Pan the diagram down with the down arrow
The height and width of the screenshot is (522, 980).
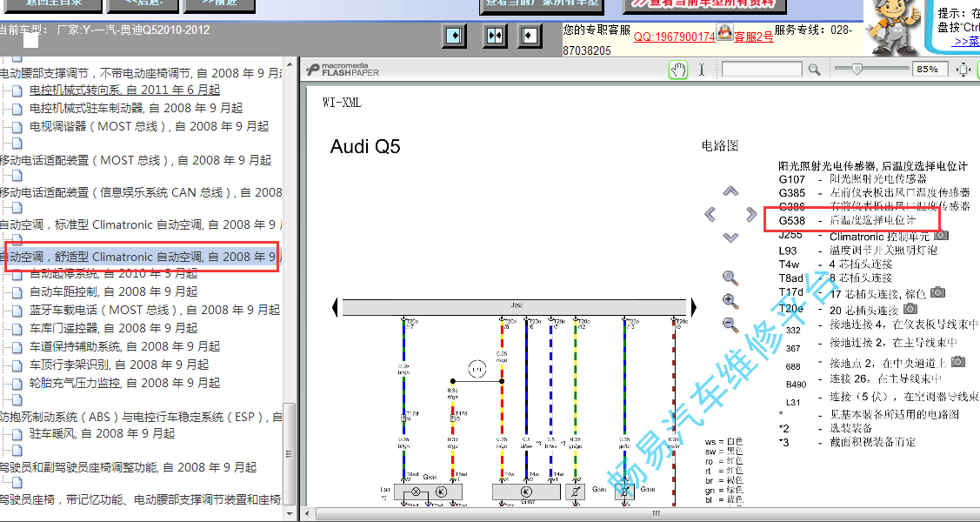click(730, 238)
